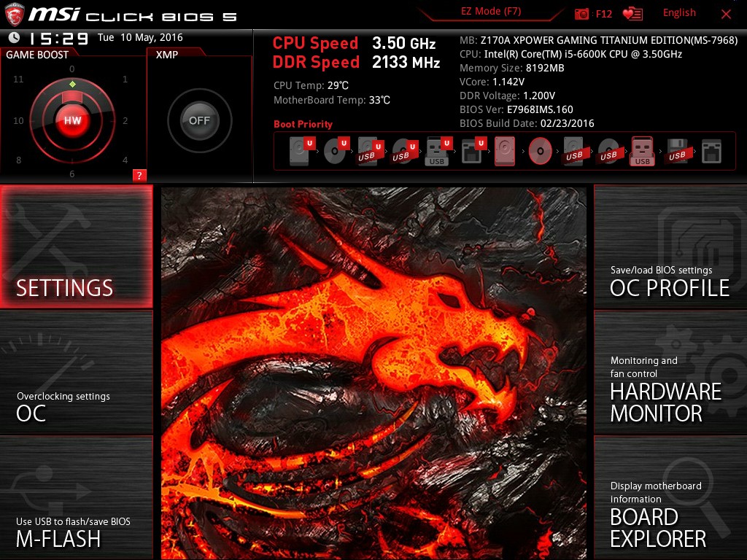Screen dimensions: 747x560
Task: Select the highlighted legacy USB key boot icon
Action: pyautogui.click(x=642, y=151)
